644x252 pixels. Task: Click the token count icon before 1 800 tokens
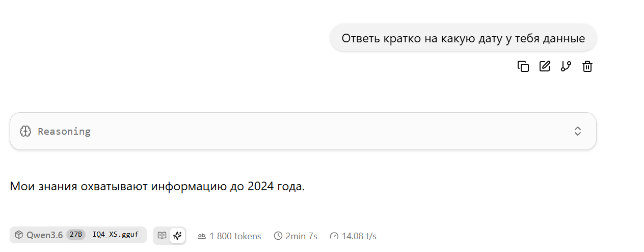pyautogui.click(x=202, y=236)
